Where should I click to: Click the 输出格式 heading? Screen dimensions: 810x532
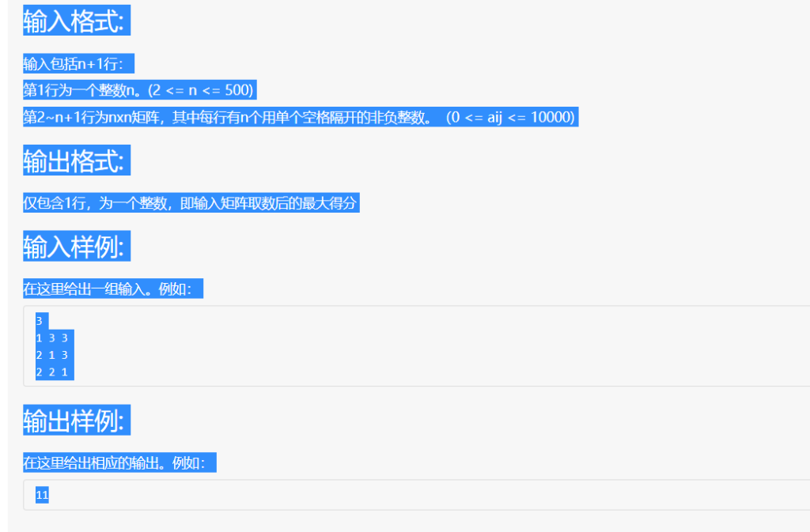(x=76, y=161)
